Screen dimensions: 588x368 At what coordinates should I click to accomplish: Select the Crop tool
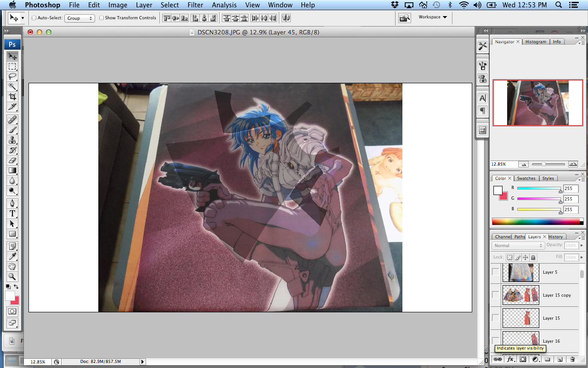12,97
